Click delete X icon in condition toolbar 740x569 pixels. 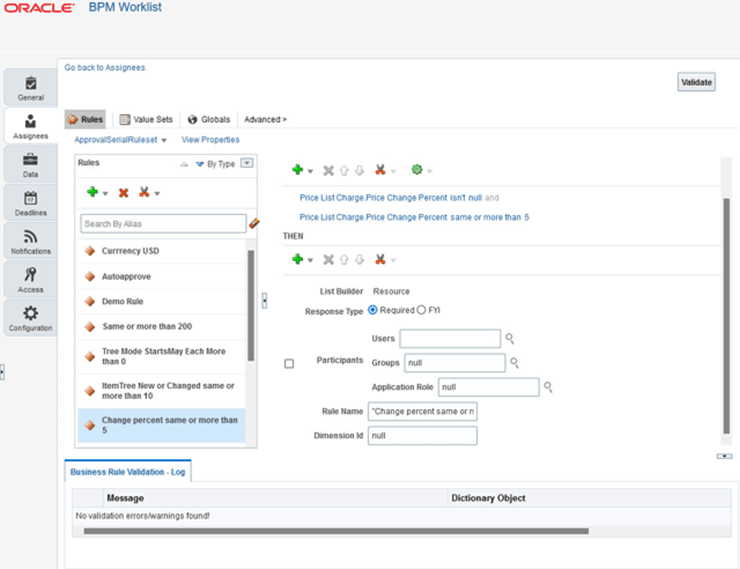[x=328, y=170]
